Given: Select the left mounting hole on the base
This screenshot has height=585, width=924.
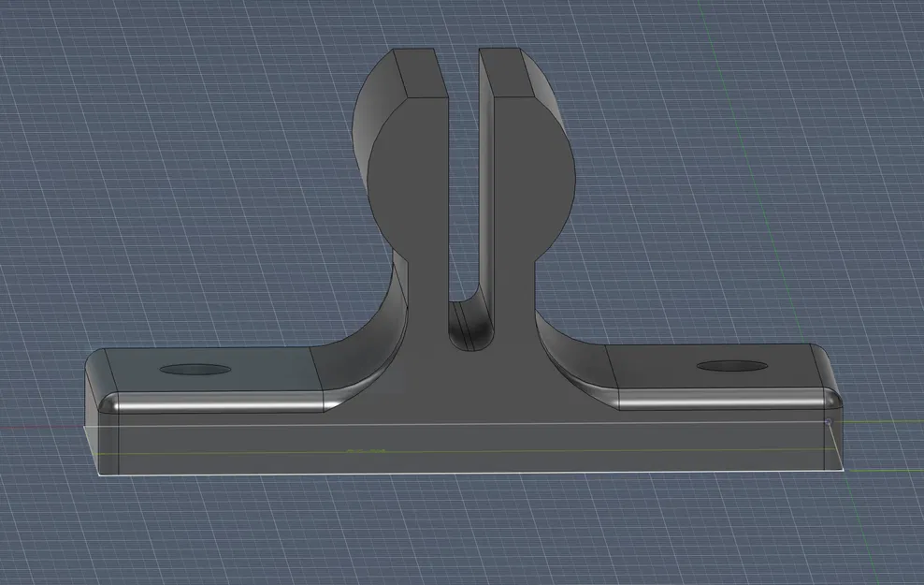Looking at the screenshot, I should [195, 370].
